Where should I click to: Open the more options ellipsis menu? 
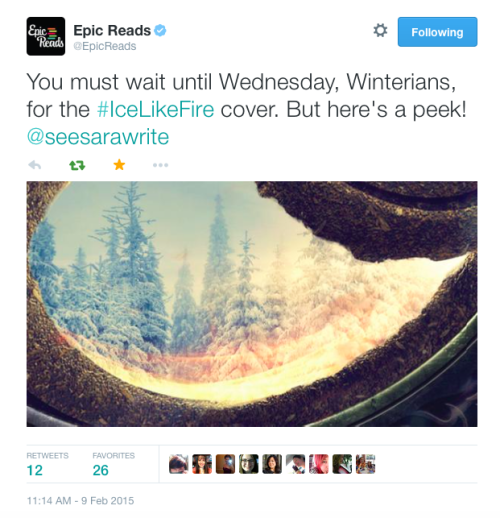pos(160,165)
